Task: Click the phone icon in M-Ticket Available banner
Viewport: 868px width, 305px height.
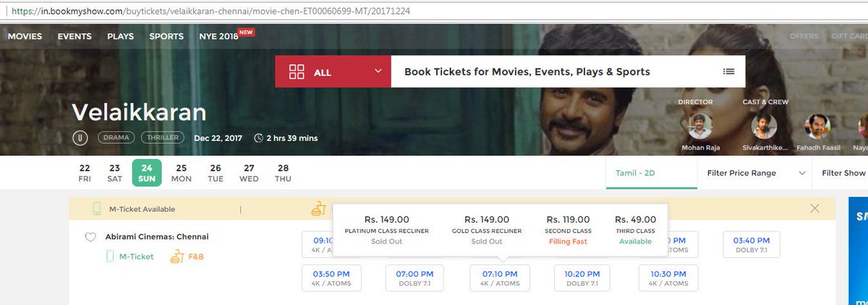Action: pos(97,209)
